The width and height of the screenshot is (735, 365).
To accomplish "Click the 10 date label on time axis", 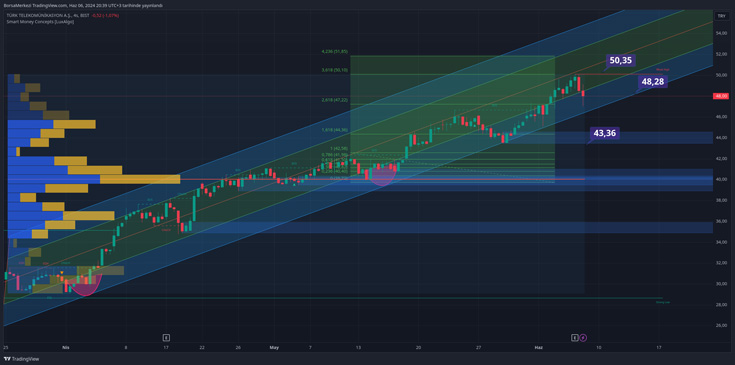I will coord(598,348).
